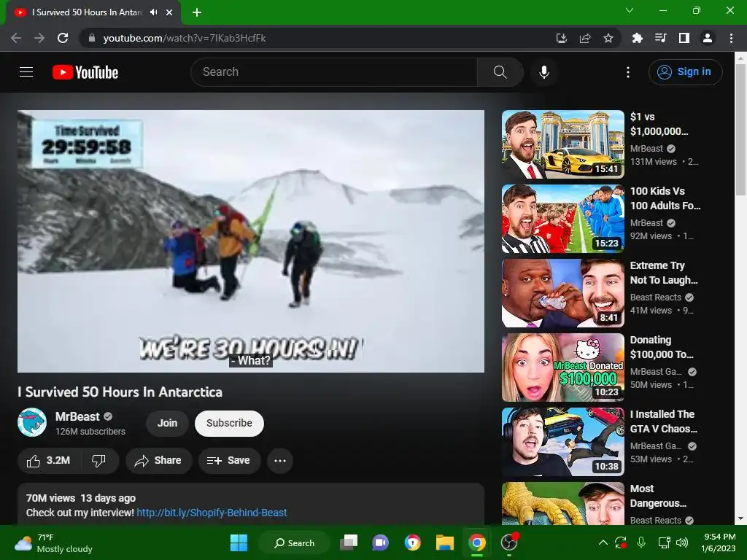
Task: Open volume control in system tray
Action: point(682,542)
